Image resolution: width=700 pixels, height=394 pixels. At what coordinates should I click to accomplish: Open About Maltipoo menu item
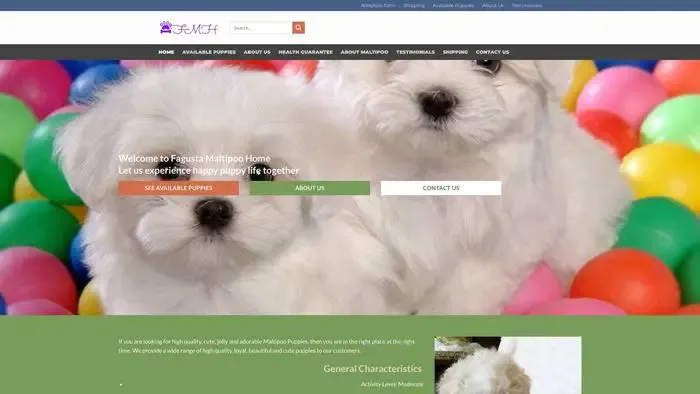(x=364, y=52)
